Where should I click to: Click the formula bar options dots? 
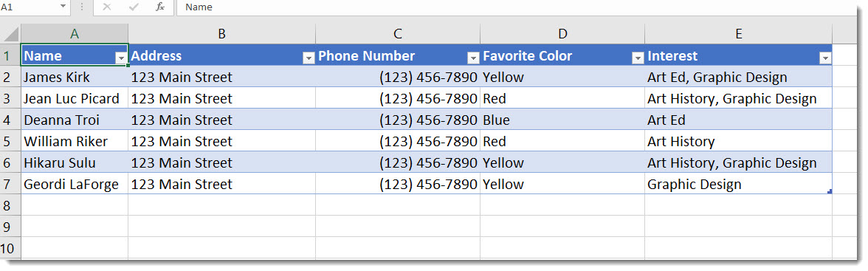(x=82, y=7)
